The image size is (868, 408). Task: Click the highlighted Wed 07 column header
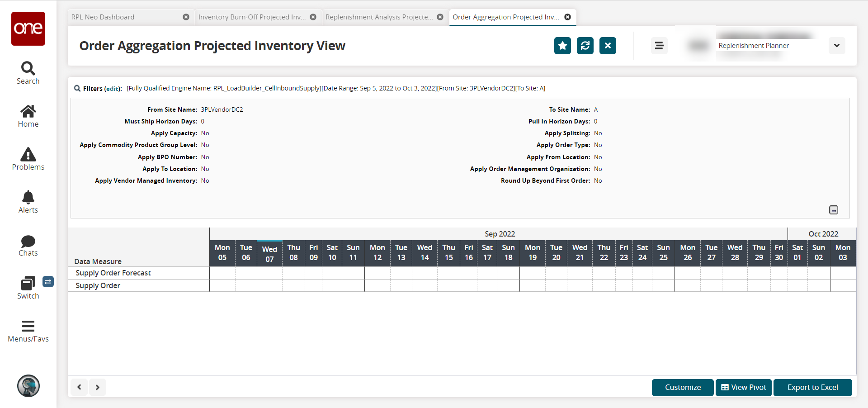(269, 253)
